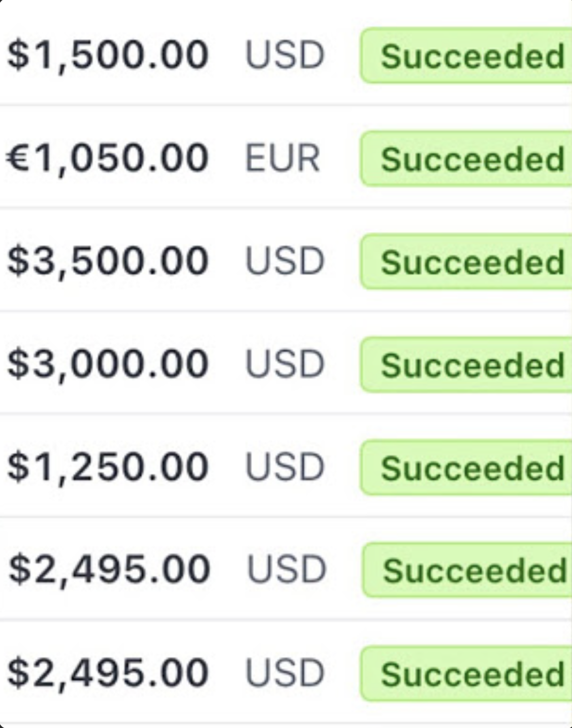Open the last $2,495.00 payment listed
Screen dimensions: 572x728
[x=108, y=673]
